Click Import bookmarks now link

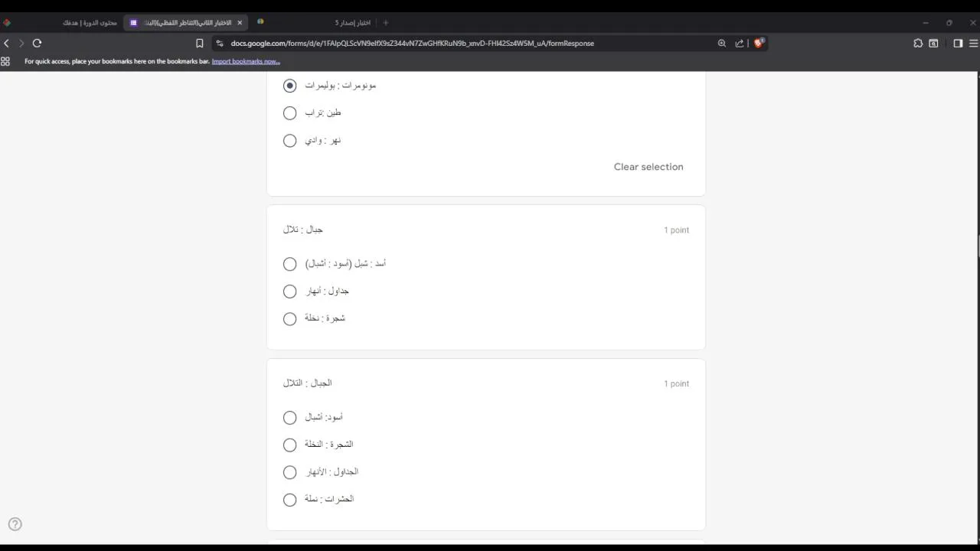[x=246, y=61]
